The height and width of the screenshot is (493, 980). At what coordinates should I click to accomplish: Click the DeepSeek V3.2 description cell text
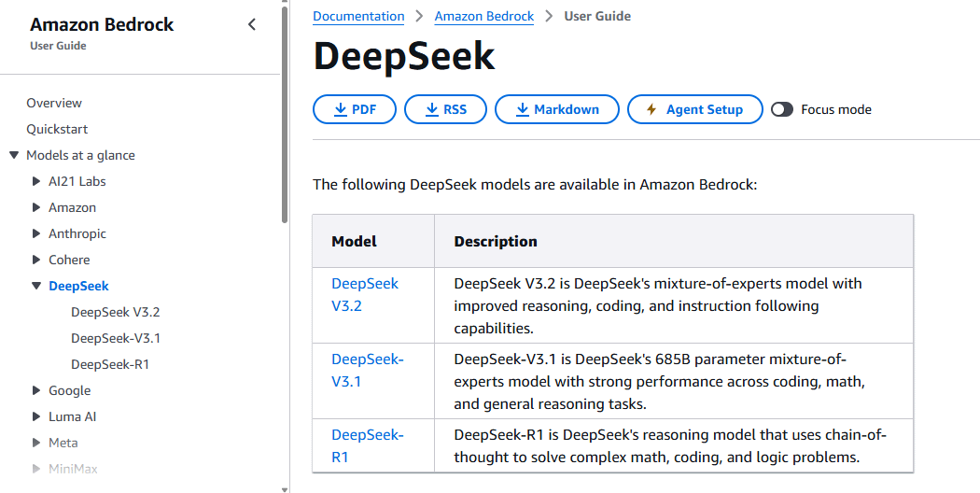click(x=657, y=306)
